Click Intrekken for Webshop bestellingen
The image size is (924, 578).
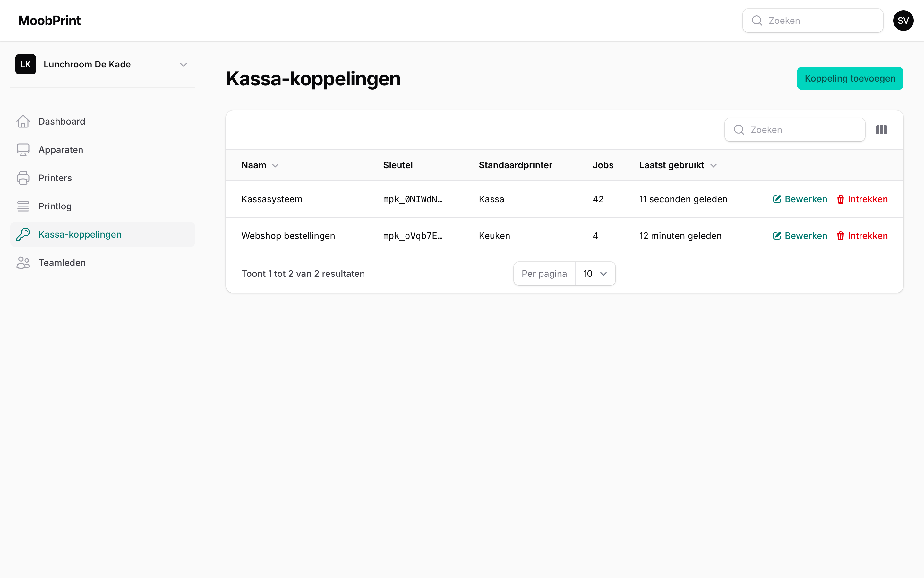point(862,236)
